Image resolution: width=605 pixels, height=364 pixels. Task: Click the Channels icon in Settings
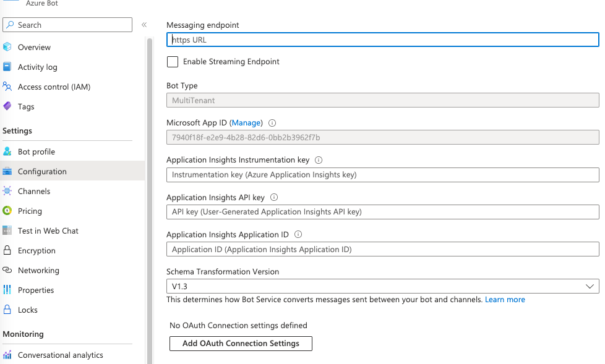[x=7, y=191]
